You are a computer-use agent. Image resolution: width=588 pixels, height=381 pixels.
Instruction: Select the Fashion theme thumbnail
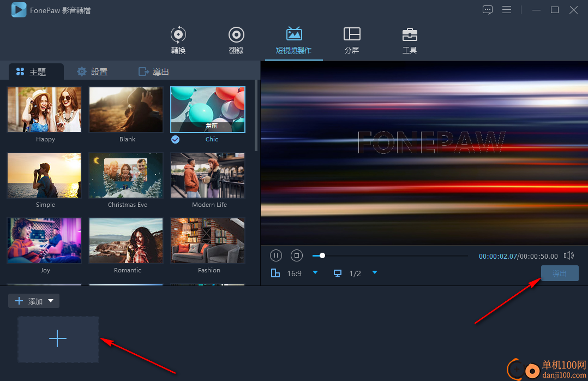(x=208, y=241)
